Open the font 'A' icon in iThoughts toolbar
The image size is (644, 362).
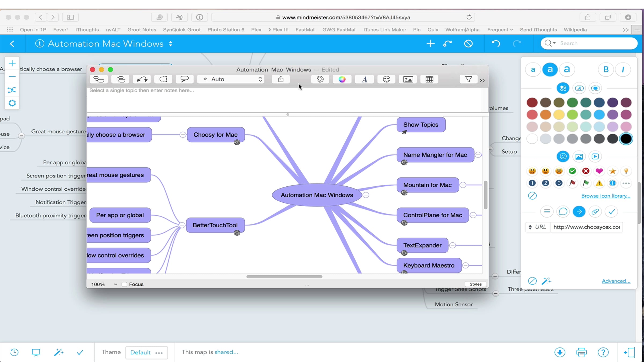click(364, 79)
